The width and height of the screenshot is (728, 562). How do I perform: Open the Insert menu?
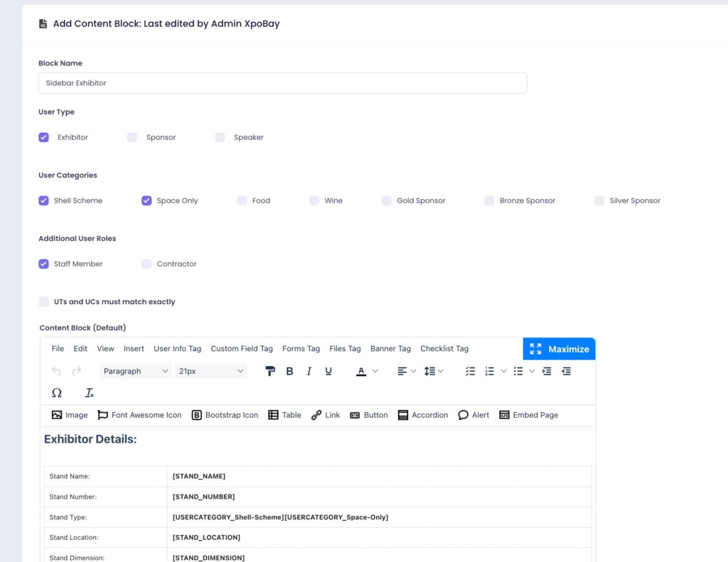[134, 349]
